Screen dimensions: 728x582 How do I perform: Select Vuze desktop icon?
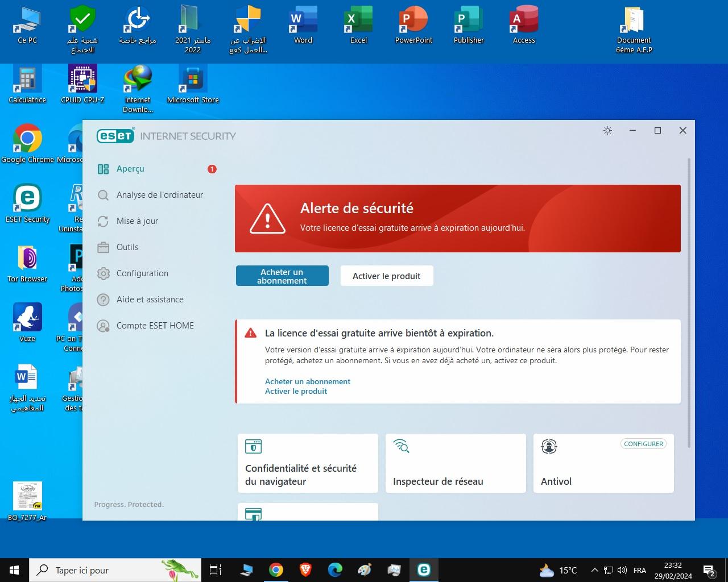[27, 323]
